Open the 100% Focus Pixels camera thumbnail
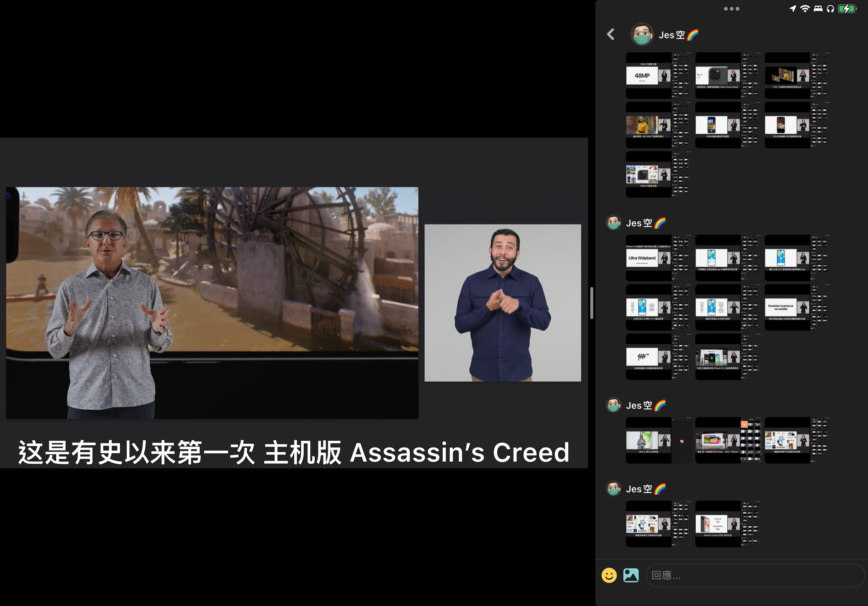The height and width of the screenshot is (606, 868). click(728, 76)
